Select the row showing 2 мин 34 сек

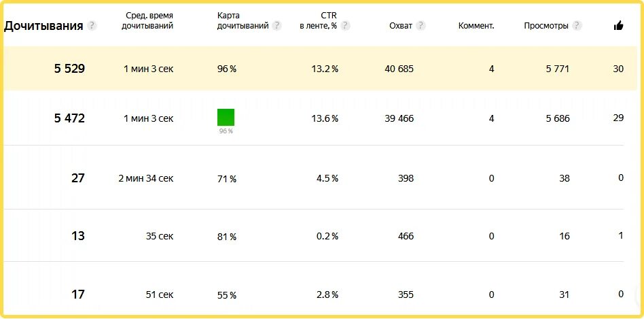313,178
